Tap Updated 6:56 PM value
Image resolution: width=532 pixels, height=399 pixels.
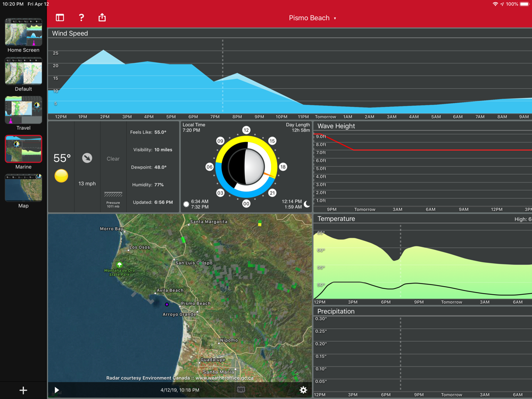(x=163, y=202)
